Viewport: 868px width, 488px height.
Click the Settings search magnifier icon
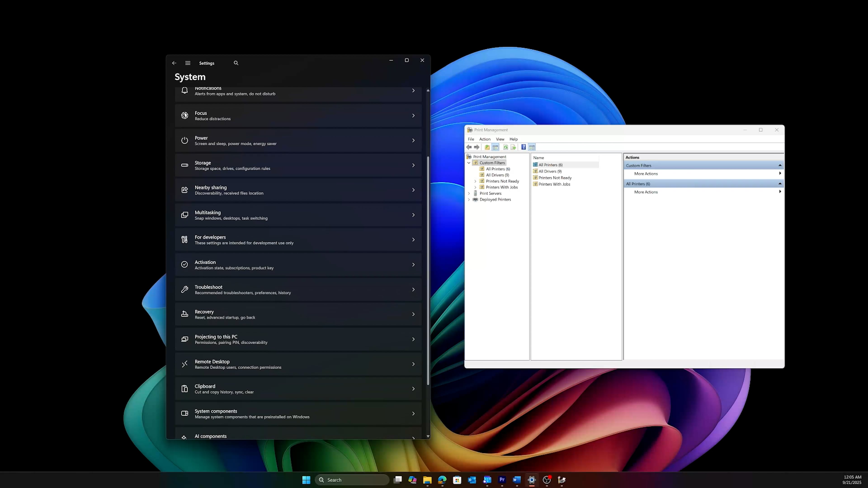point(236,63)
